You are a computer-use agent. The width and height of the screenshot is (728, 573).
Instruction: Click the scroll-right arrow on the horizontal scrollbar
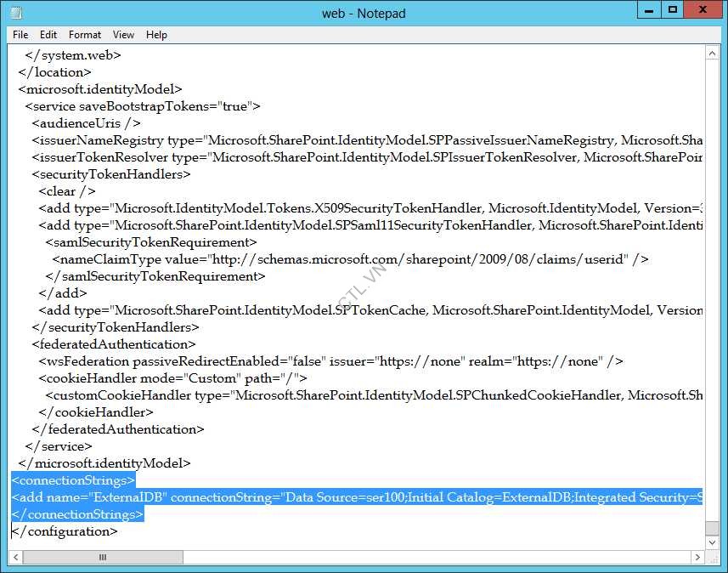point(699,557)
